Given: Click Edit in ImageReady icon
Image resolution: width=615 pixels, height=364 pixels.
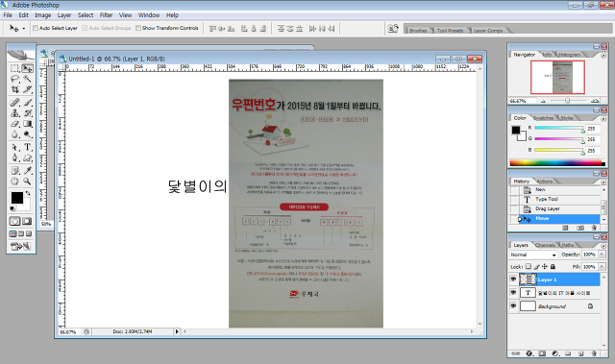Looking at the screenshot, I should coord(21,247).
